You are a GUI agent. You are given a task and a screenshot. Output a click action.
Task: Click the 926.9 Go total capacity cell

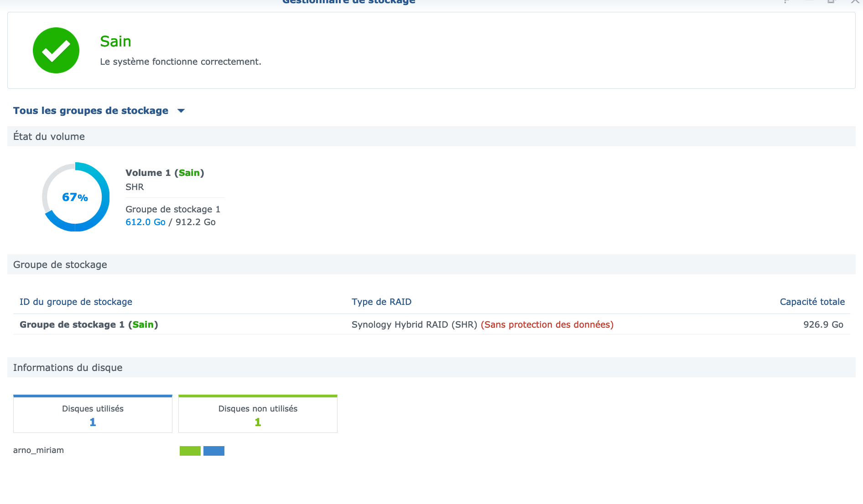(823, 324)
